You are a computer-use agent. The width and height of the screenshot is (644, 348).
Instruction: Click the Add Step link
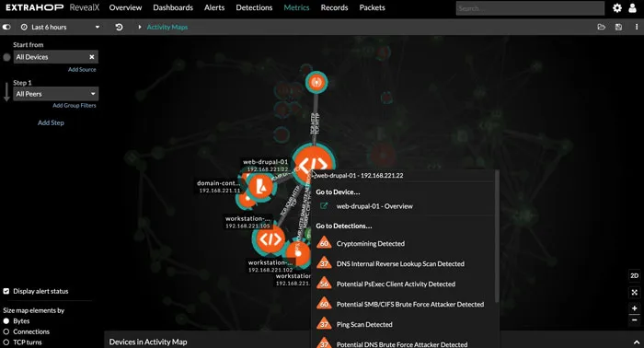(x=51, y=122)
